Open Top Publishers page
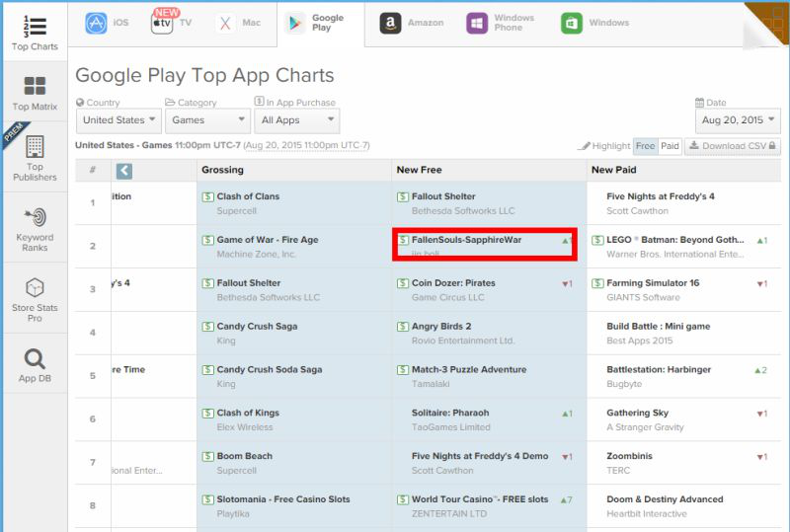 (35, 158)
